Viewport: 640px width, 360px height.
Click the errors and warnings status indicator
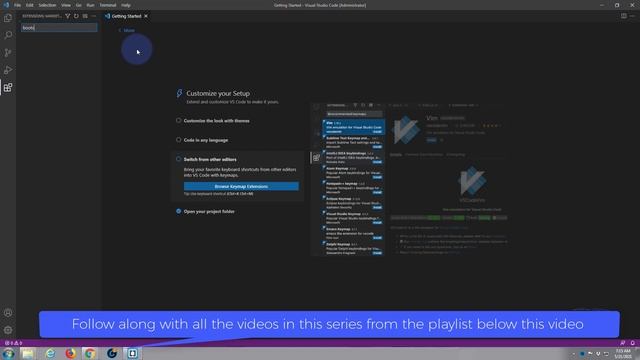[x=13, y=343]
